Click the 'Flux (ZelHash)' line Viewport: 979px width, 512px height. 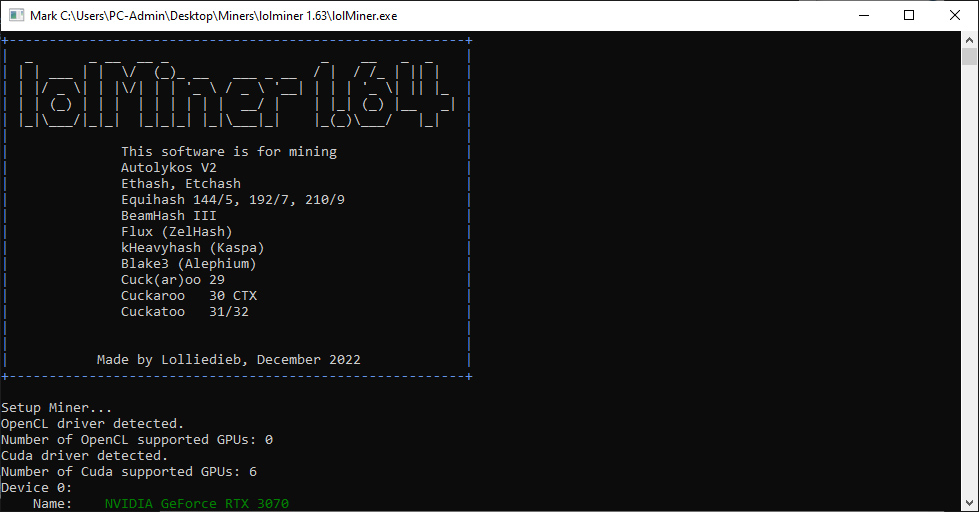177,232
